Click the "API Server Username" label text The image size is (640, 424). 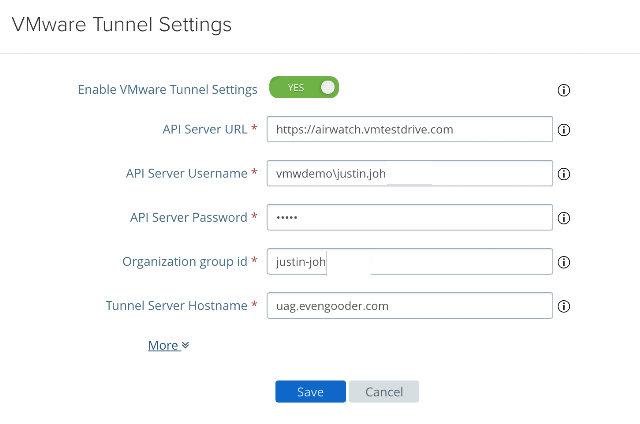click(x=186, y=173)
